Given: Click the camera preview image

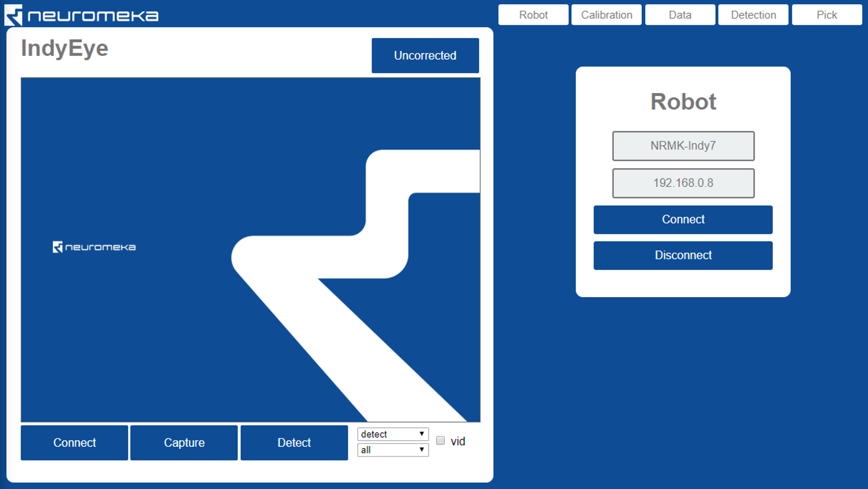Looking at the screenshot, I should coord(251,250).
